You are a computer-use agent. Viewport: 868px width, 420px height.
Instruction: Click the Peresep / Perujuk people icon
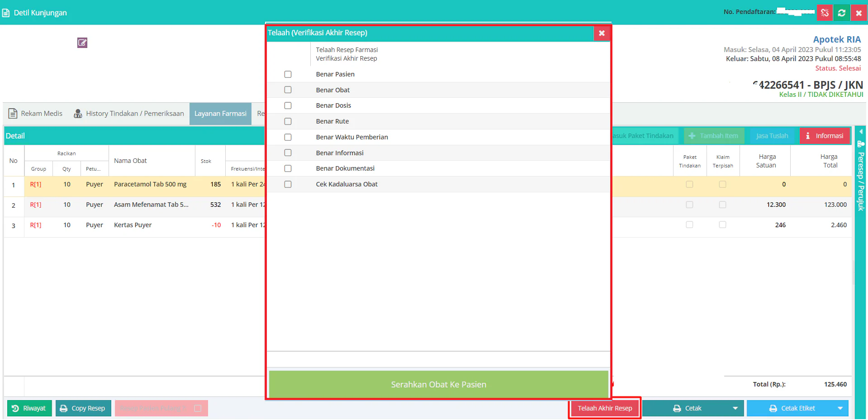(x=861, y=144)
